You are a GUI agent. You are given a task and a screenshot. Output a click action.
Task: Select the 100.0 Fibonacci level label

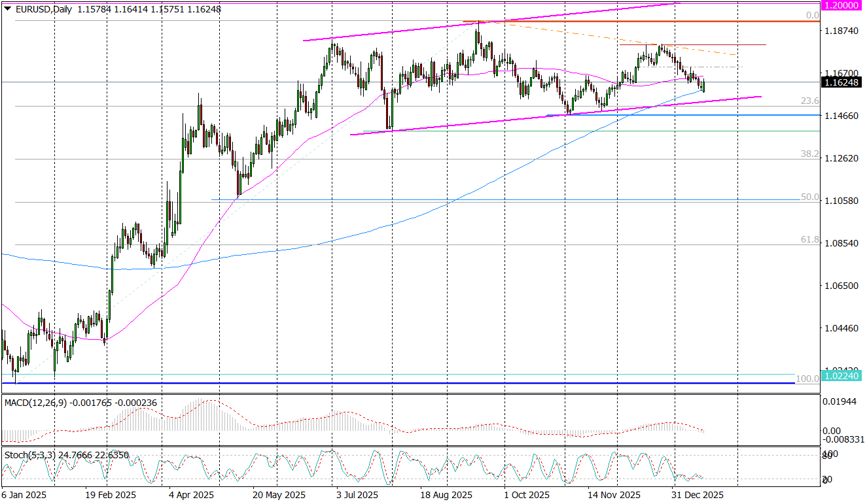(x=807, y=378)
